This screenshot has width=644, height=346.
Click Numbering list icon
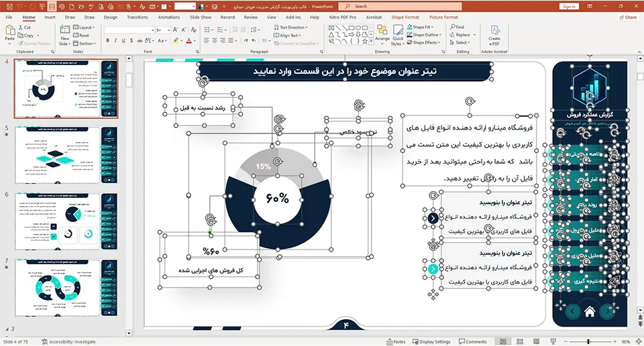click(220, 30)
